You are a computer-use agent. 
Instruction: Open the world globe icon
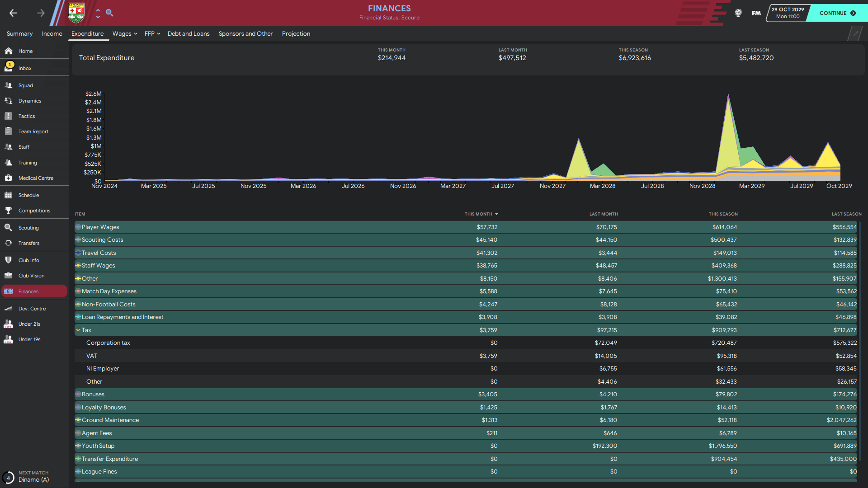[738, 13]
